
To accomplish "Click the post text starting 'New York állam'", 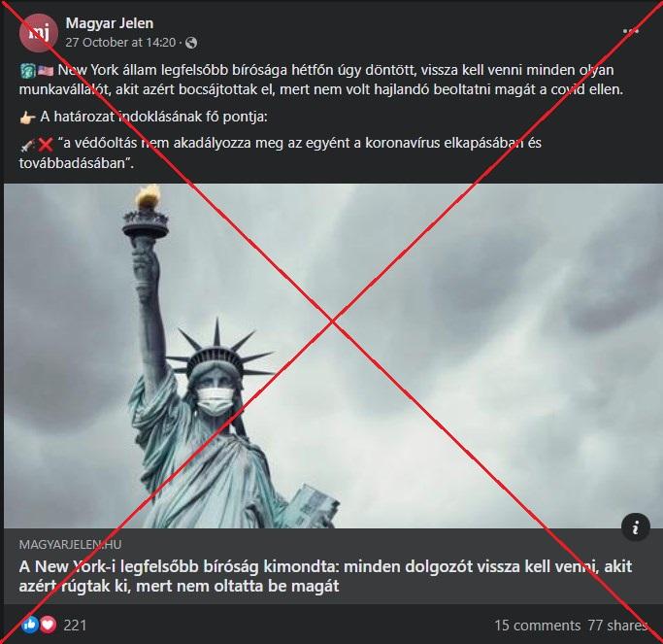I will 321,80.
